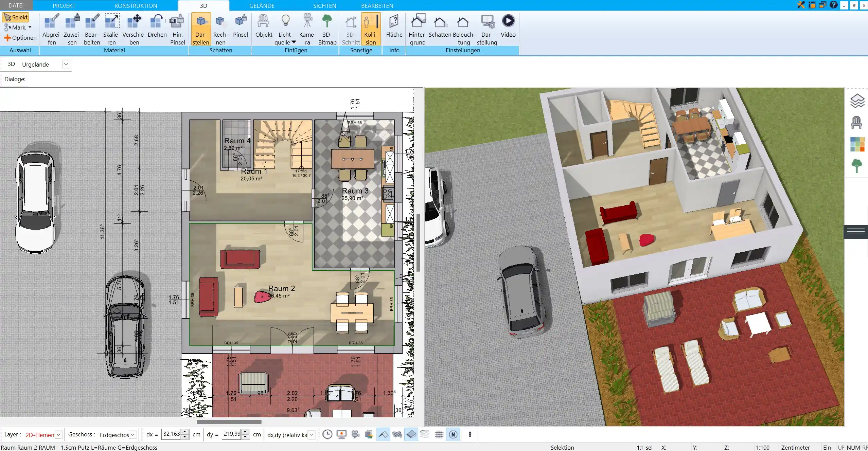Switch to the KONSTRUKTION tab

[x=136, y=5]
